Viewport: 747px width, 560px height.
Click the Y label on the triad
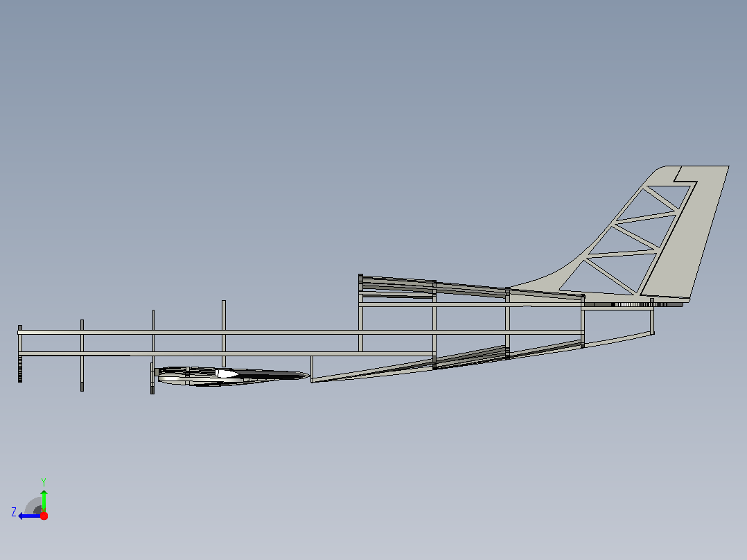tap(44, 482)
